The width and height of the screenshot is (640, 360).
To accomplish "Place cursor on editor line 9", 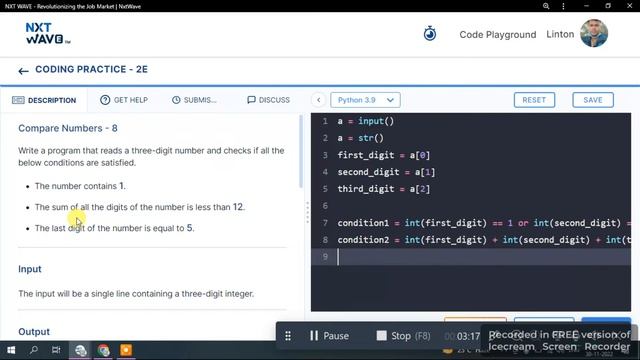I will (471, 257).
